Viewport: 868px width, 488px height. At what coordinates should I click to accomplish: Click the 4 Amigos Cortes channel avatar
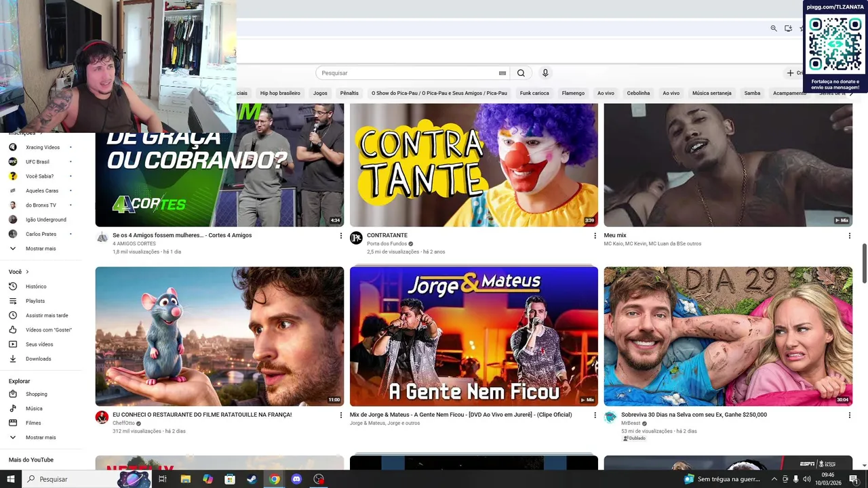102,238
